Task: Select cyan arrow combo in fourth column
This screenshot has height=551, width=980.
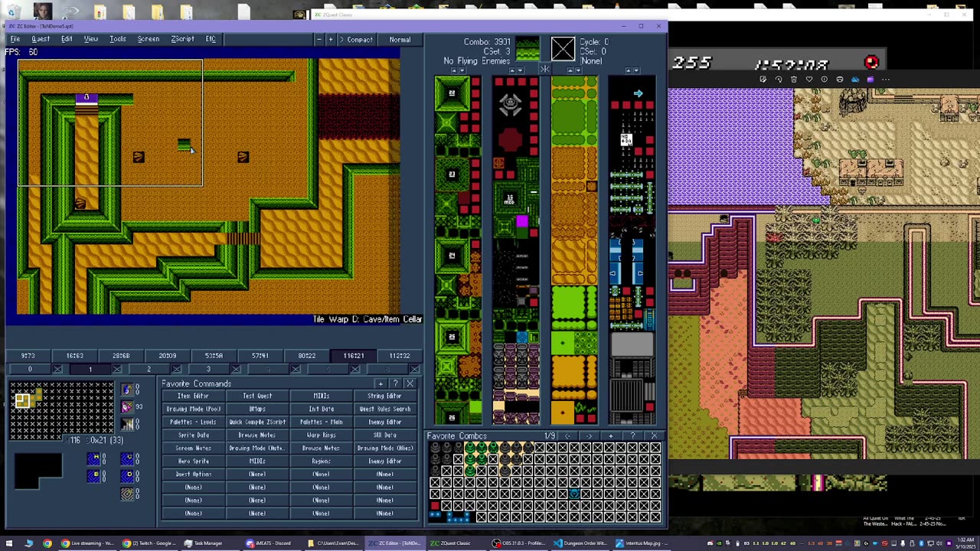Action: [638, 93]
